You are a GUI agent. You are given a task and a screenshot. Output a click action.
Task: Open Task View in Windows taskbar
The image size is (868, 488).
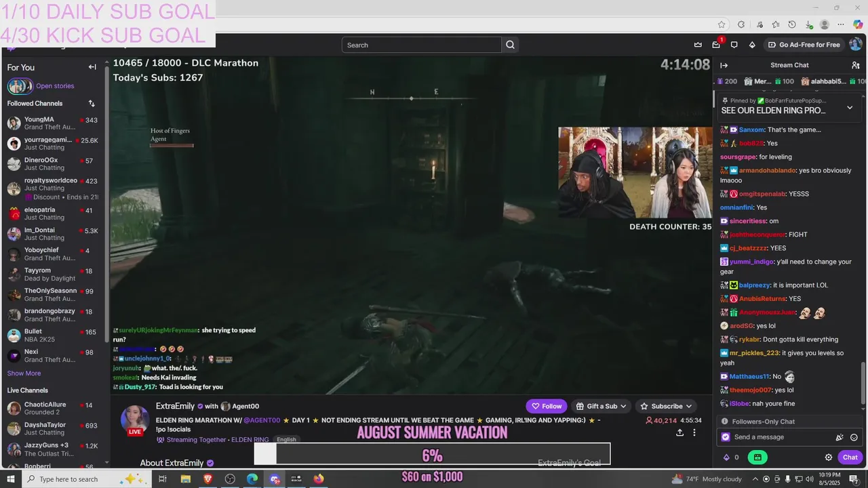click(x=163, y=479)
